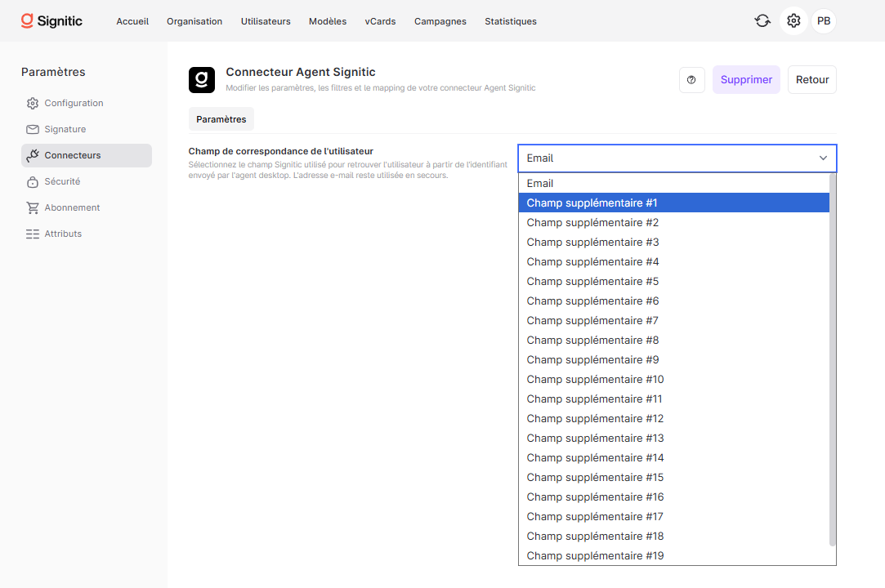Click the Configuration gear icon in sidebar
This screenshot has height=588, width=885.
coord(33,103)
